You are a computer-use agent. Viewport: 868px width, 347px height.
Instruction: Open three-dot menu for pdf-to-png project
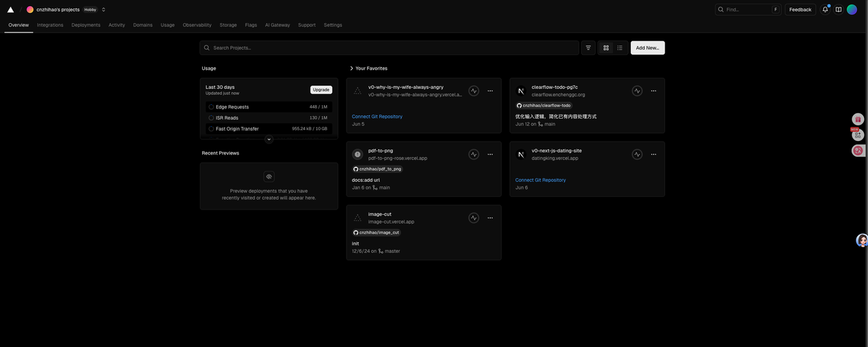point(490,155)
